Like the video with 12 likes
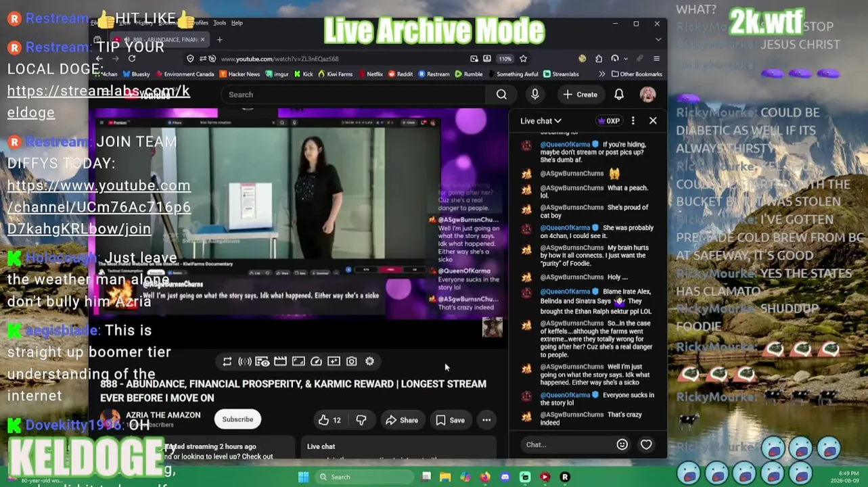The height and width of the screenshot is (487, 868). click(329, 420)
